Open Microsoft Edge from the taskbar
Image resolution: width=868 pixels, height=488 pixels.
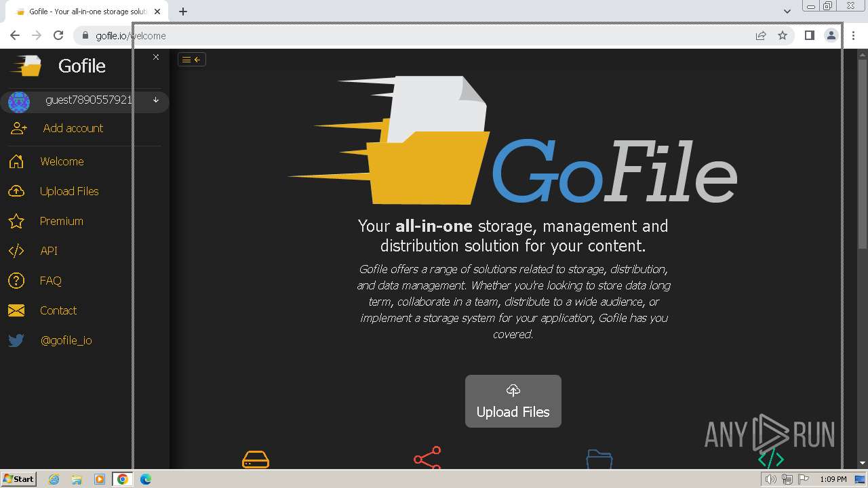(x=146, y=479)
